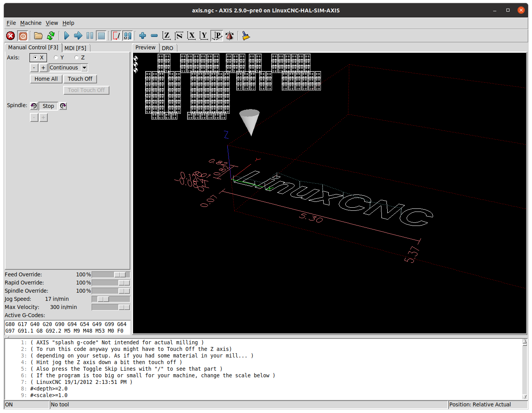The image size is (532, 413).
Task: Adjust the Rapid Override slider
Action: pos(111,283)
